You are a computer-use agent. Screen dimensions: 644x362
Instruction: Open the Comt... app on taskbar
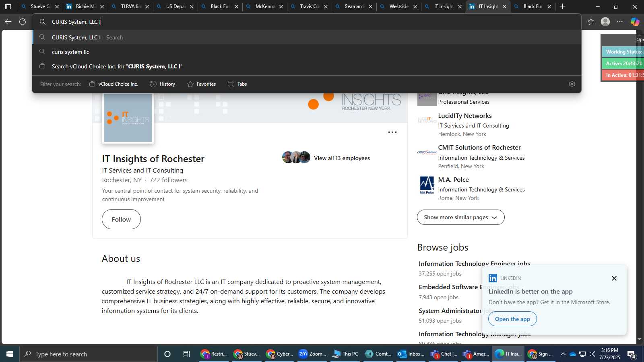point(378,354)
